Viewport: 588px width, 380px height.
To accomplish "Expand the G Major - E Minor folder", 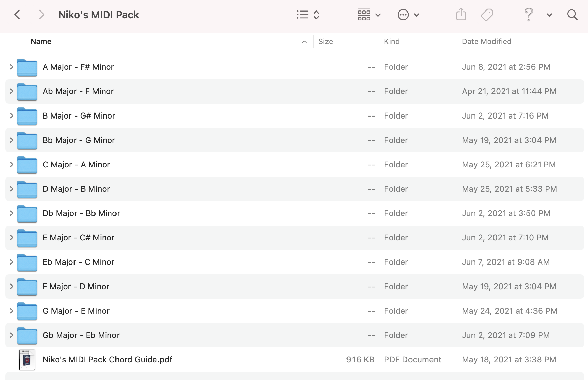I will (11, 311).
